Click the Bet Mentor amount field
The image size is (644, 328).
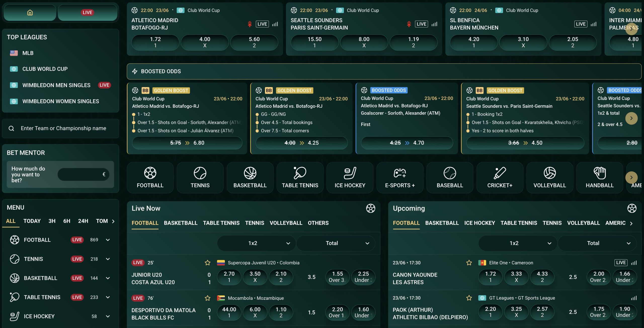coord(84,174)
